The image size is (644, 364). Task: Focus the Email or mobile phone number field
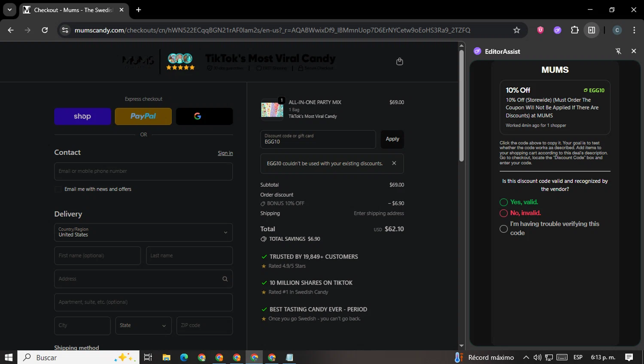pyautogui.click(x=143, y=171)
